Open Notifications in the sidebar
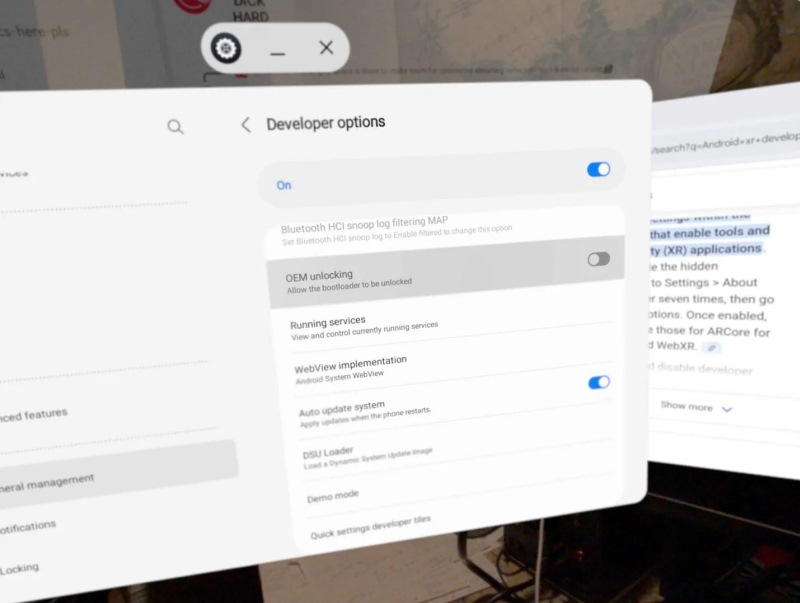This screenshot has width=800, height=603. pos(30,525)
